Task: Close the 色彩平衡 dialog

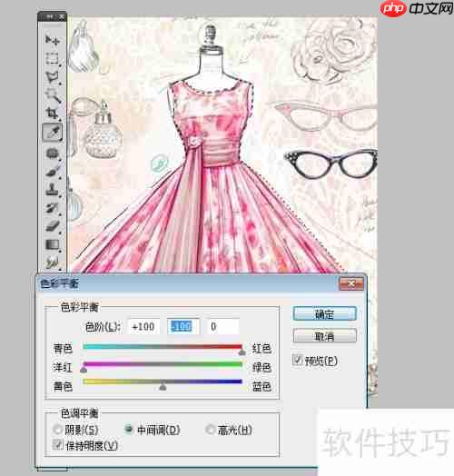Action: click(351, 283)
